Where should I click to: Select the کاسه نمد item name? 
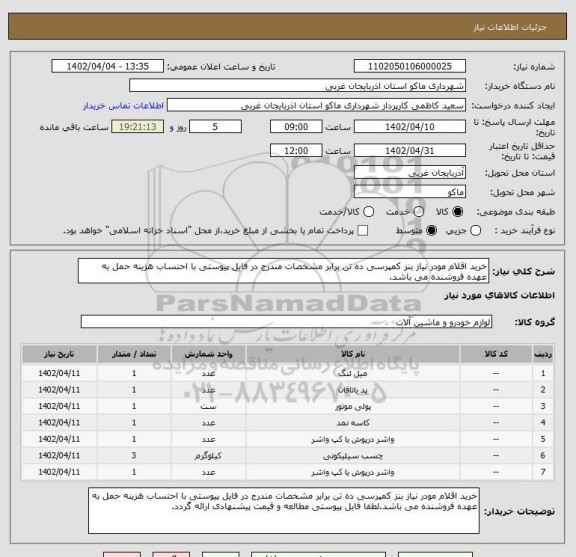353,423
